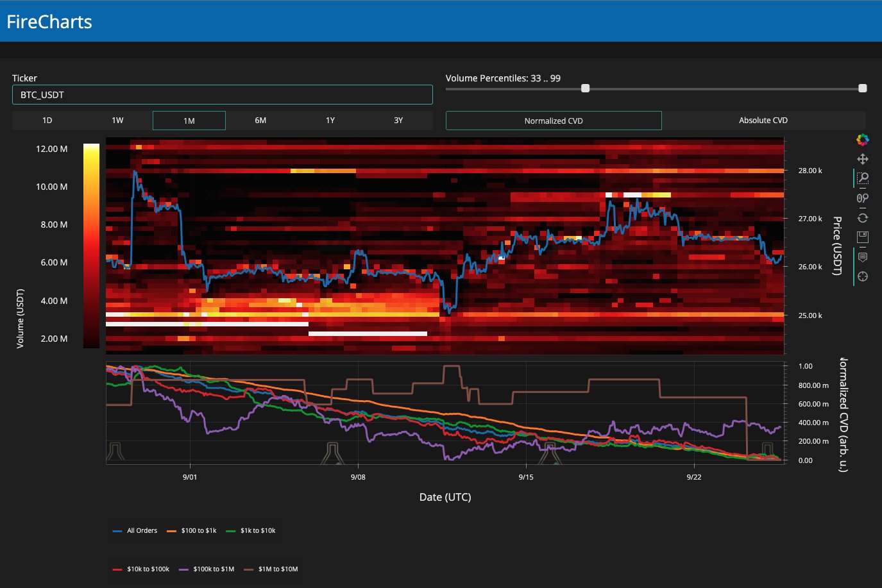This screenshot has height=588, width=882.
Task: Hide the All Orders legend series
Action: click(x=141, y=530)
